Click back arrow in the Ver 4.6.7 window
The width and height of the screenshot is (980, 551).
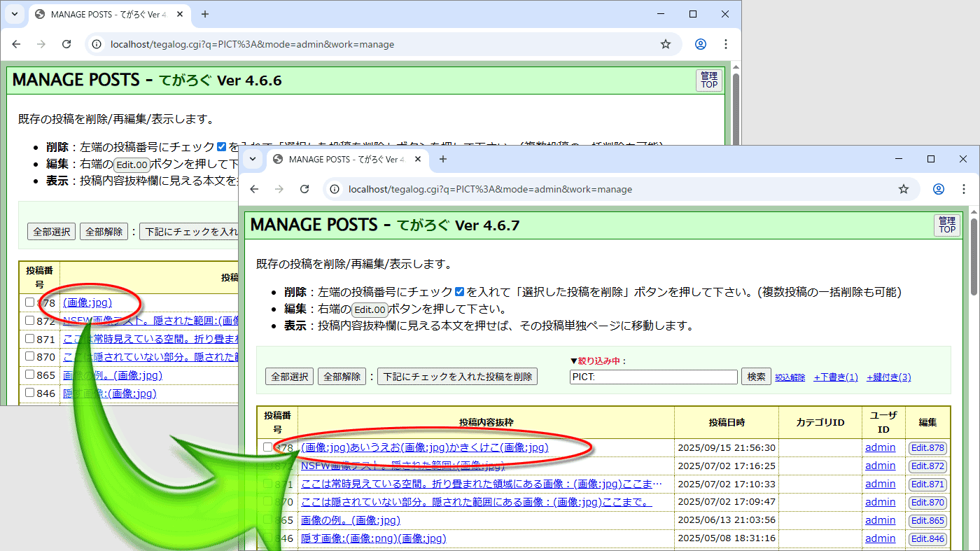[x=254, y=189]
